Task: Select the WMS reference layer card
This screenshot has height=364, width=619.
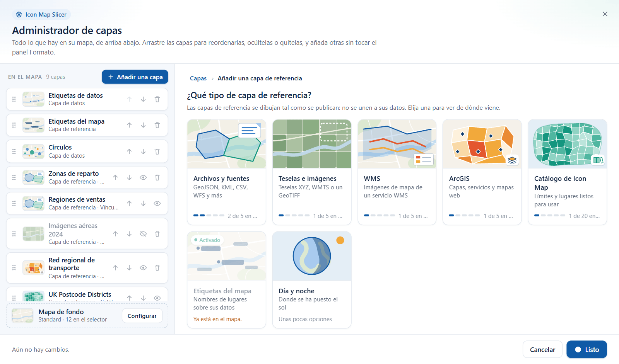Action: click(x=397, y=172)
